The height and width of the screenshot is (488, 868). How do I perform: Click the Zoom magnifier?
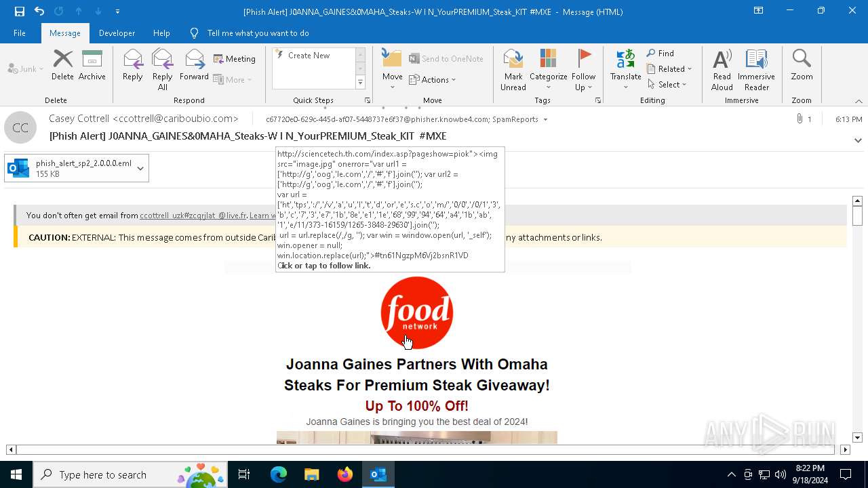(802, 65)
